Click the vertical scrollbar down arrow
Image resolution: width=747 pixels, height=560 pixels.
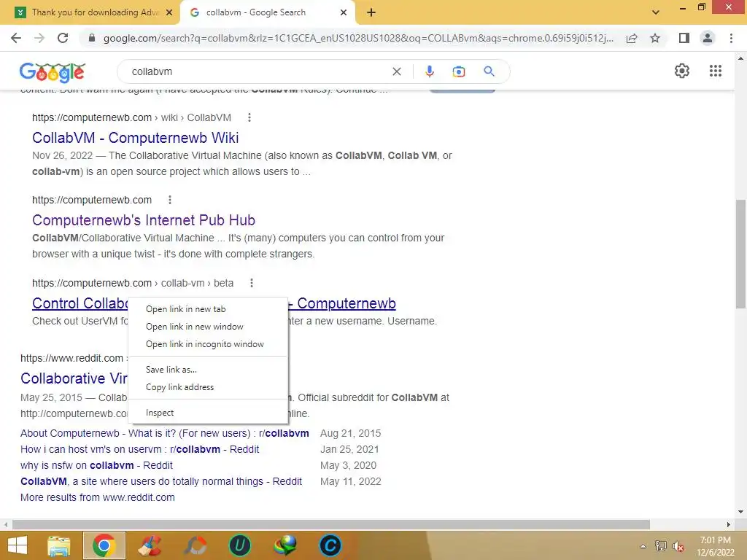click(740, 513)
